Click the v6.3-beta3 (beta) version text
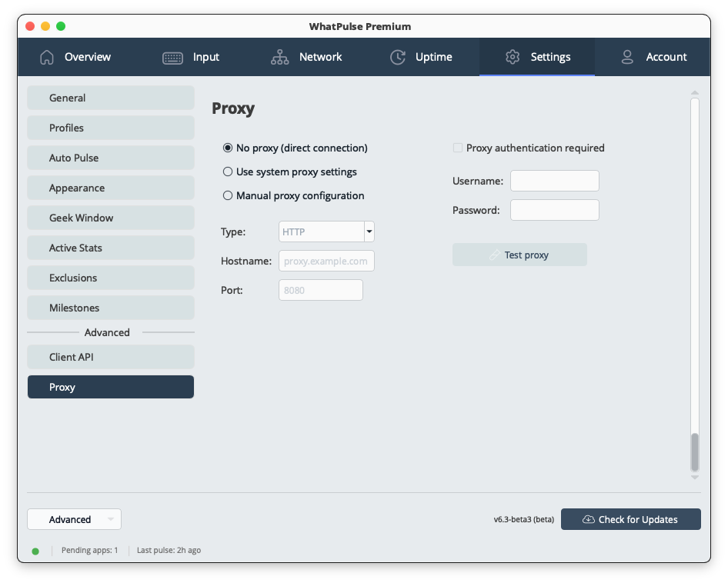The width and height of the screenshot is (728, 583). [524, 519]
